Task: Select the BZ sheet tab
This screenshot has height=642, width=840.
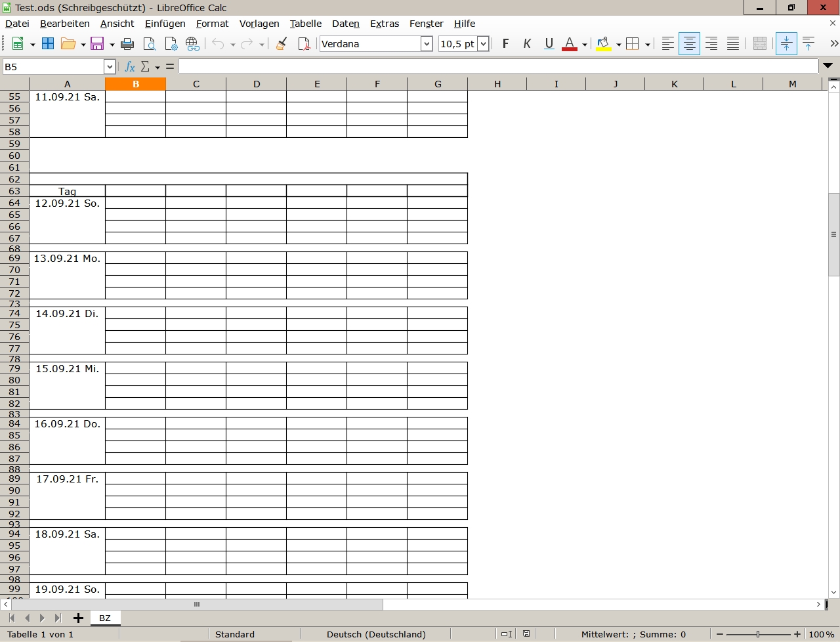Action: tap(105, 618)
